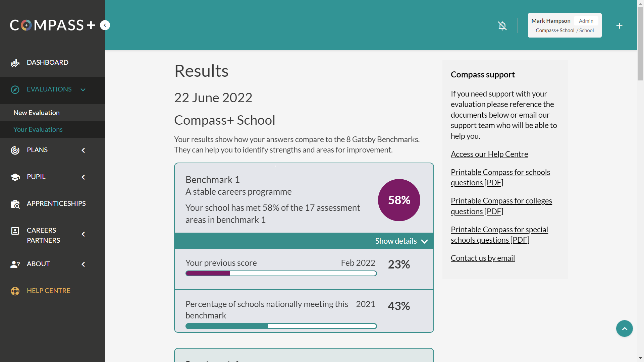Click the Dashboard chart icon

[x=15, y=63]
